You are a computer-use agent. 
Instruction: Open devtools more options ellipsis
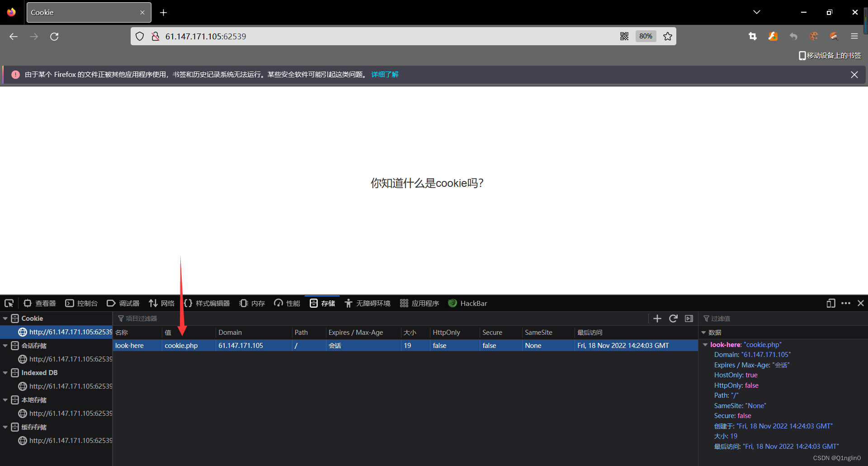tap(846, 304)
